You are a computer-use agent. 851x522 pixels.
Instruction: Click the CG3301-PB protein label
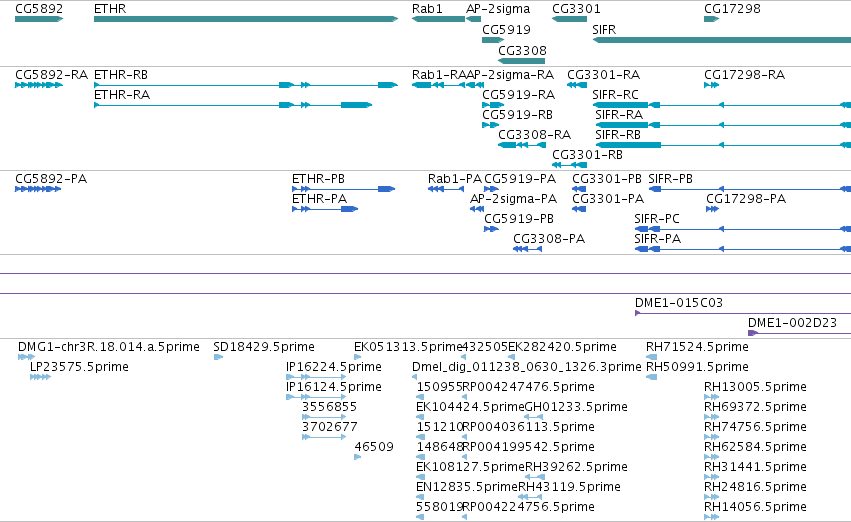click(x=607, y=179)
